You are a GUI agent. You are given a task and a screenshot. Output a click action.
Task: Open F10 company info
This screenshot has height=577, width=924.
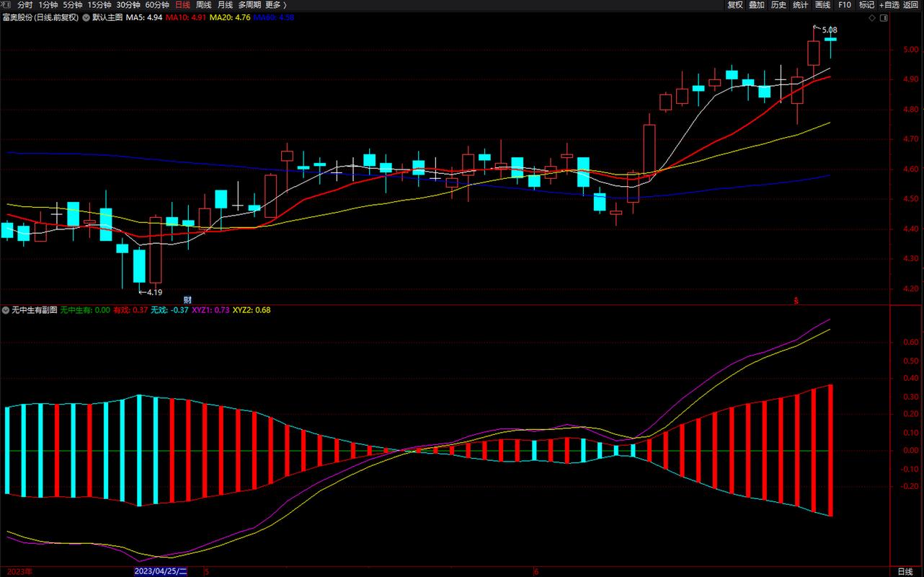(x=845, y=5)
